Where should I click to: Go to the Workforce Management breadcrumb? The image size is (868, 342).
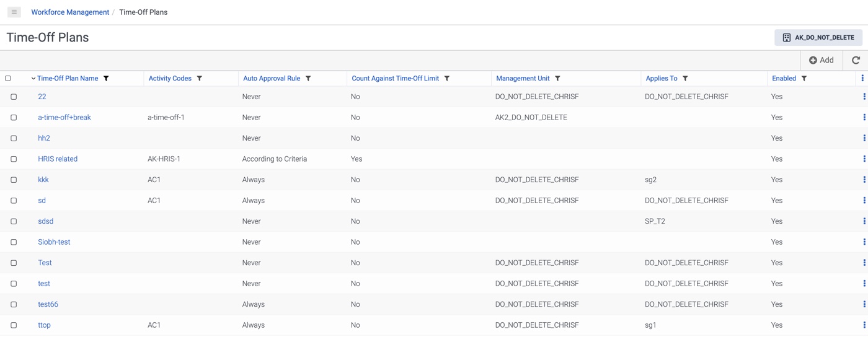[70, 12]
